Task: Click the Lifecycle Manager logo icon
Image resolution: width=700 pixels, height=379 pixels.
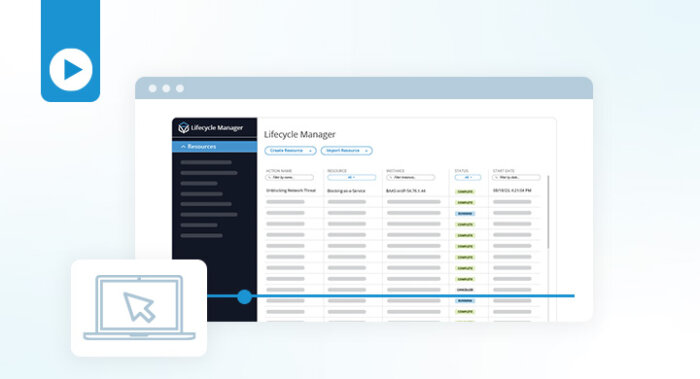Action: 183,128
